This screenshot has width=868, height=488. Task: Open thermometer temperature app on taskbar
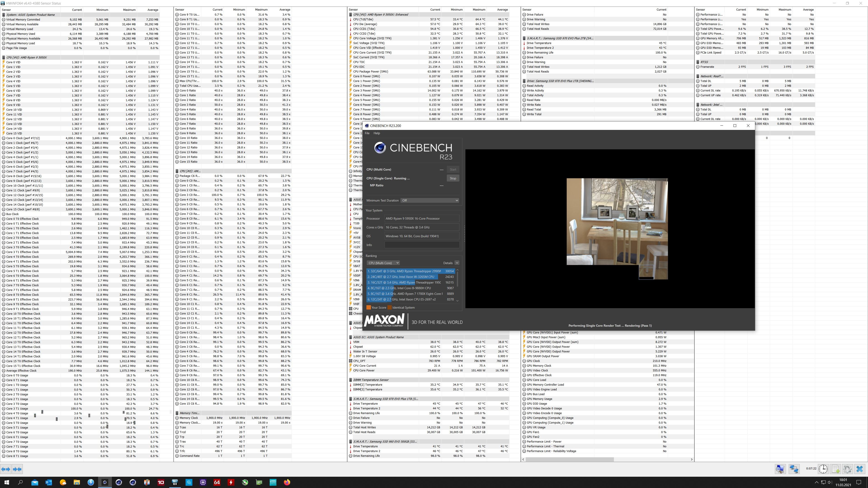pos(146,482)
